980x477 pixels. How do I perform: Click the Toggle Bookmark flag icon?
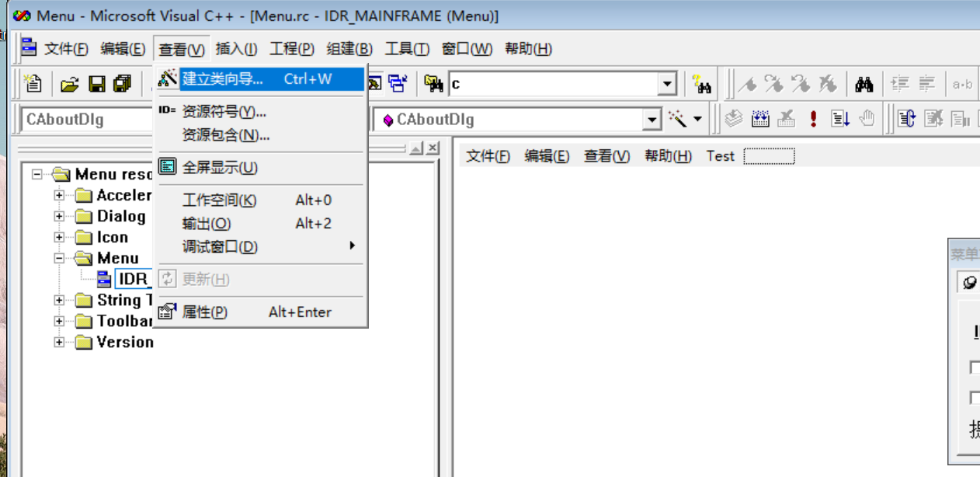(747, 84)
